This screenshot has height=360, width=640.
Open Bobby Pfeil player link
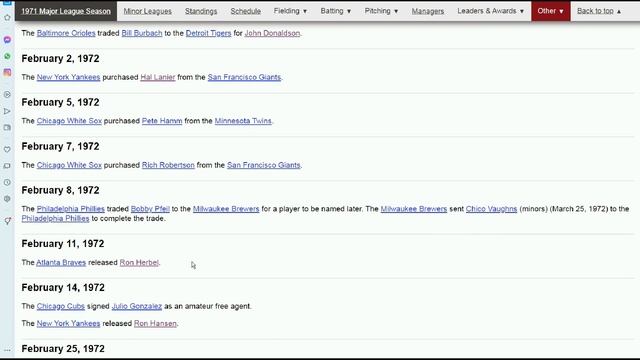click(x=150, y=209)
